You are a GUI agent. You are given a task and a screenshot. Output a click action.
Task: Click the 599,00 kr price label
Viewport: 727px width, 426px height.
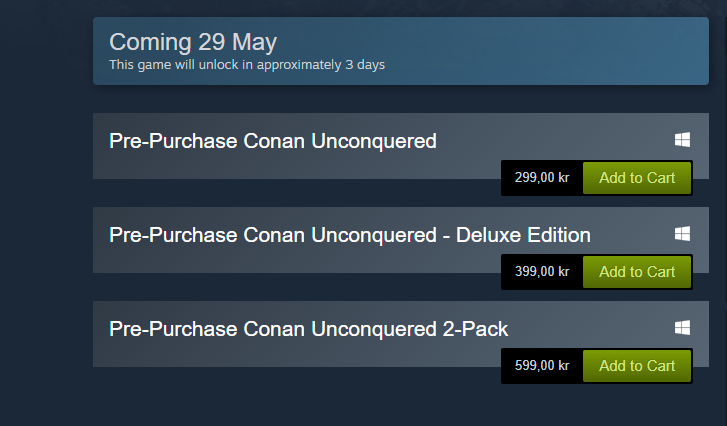point(542,366)
